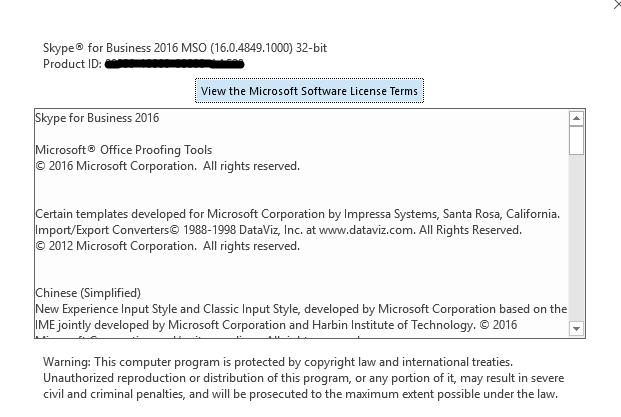Screen dimensions: 621x417
Task: Click the scrollbar down arrow
Action: click(x=576, y=329)
